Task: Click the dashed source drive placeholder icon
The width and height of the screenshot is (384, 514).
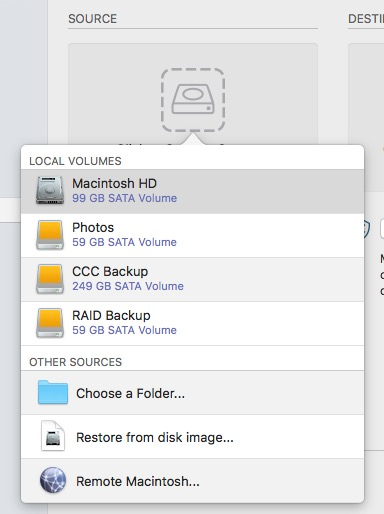Action: click(193, 100)
